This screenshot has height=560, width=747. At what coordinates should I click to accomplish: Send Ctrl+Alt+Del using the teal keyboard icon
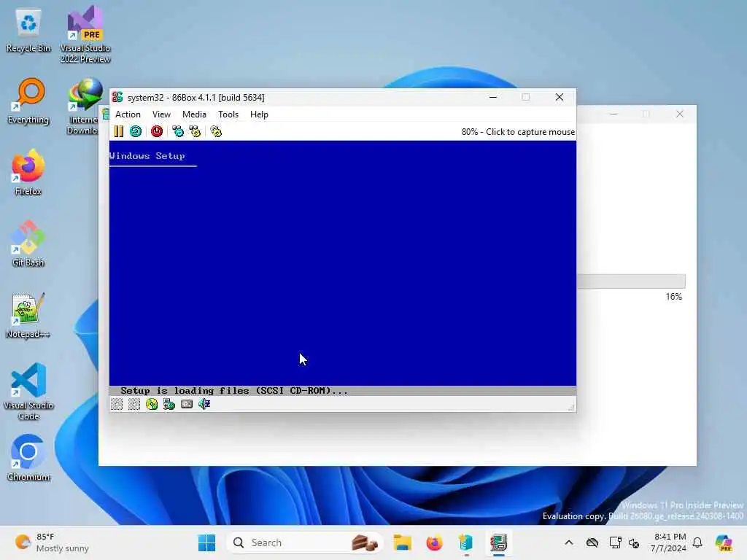[178, 131]
